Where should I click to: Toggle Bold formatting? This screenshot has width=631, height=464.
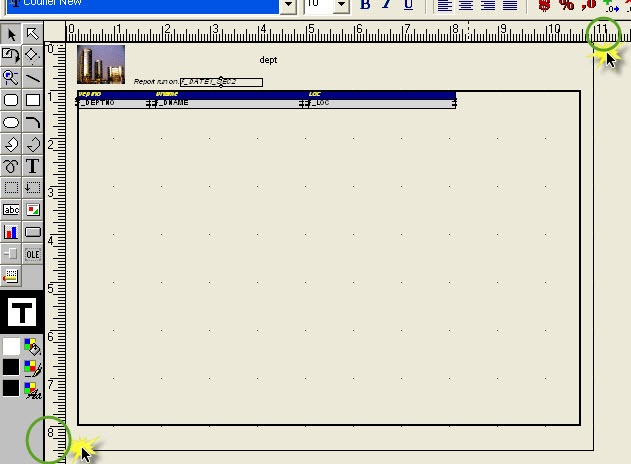[365, 5]
